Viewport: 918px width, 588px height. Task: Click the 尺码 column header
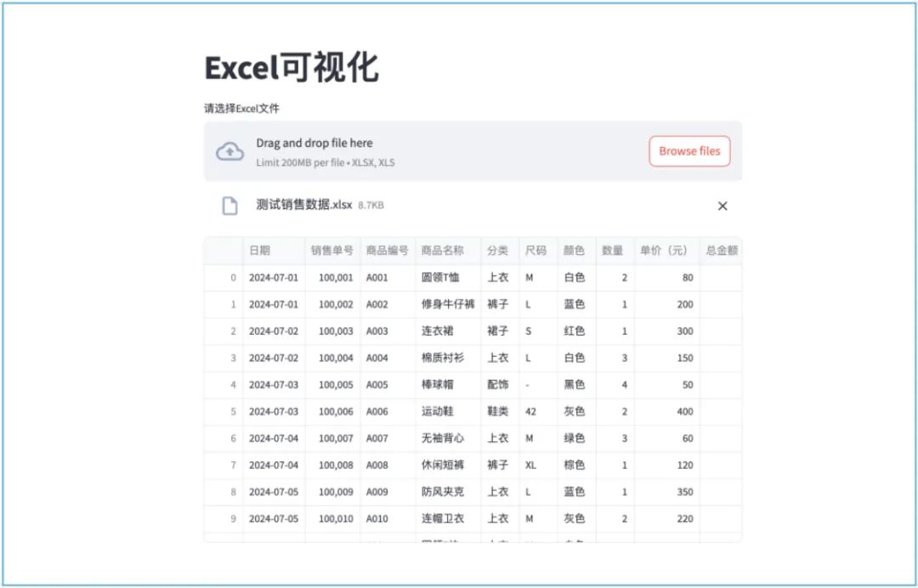pyautogui.click(x=538, y=251)
